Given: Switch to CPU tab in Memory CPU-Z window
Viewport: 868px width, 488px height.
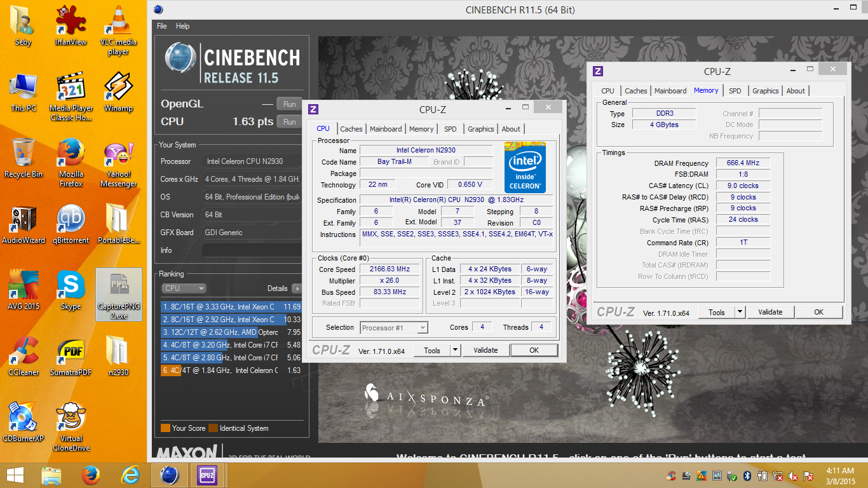Looking at the screenshot, I should coord(608,91).
